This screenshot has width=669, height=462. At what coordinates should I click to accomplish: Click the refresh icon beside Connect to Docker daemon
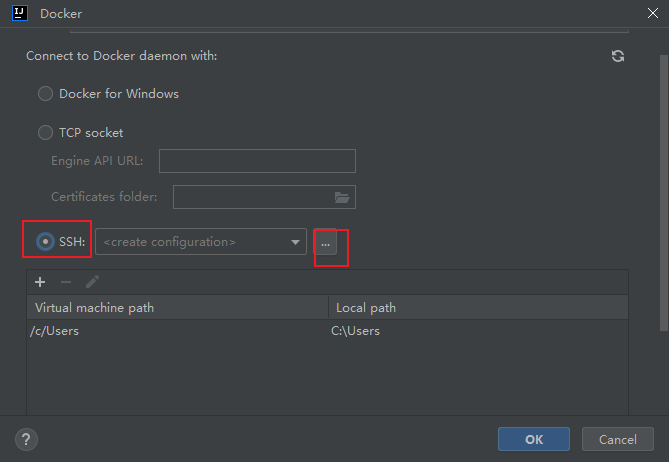tap(618, 56)
